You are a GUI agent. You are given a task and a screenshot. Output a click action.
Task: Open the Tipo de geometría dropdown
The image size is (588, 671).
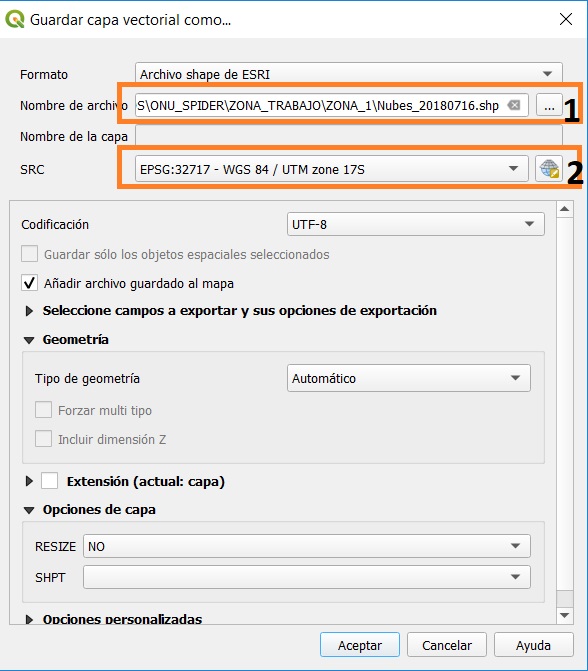(x=409, y=378)
